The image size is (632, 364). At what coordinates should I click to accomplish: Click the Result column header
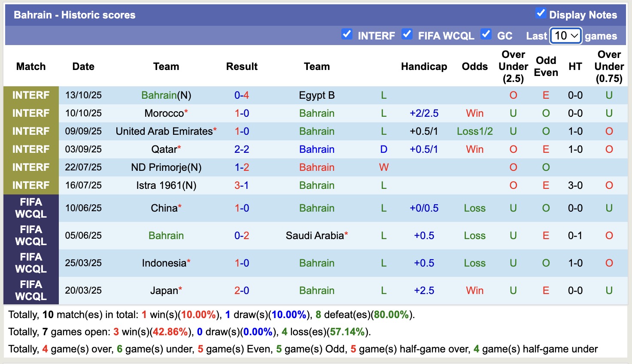pyautogui.click(x=242, y=67)
